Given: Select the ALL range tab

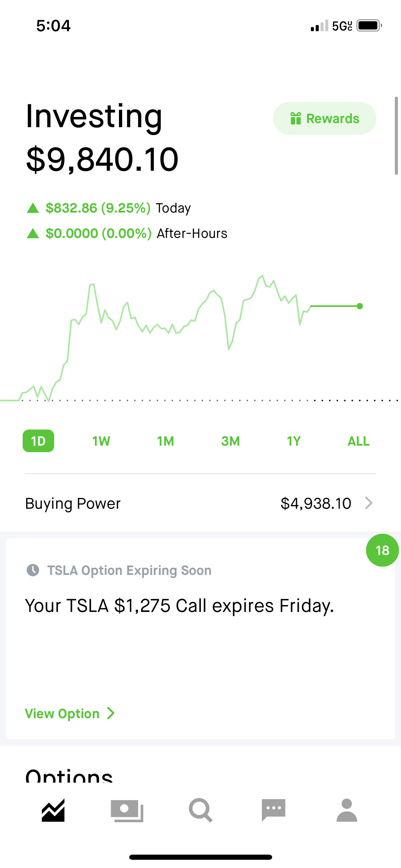Looking at the screenshot, I should [359, 441].
